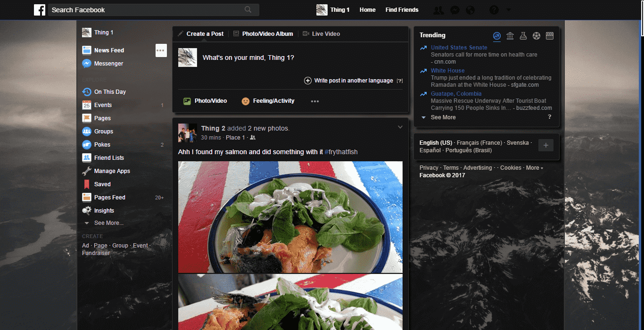This screenshot has height=330, width=644.
Task: Select the Sports ball icon in Trending
Action: 536,36
